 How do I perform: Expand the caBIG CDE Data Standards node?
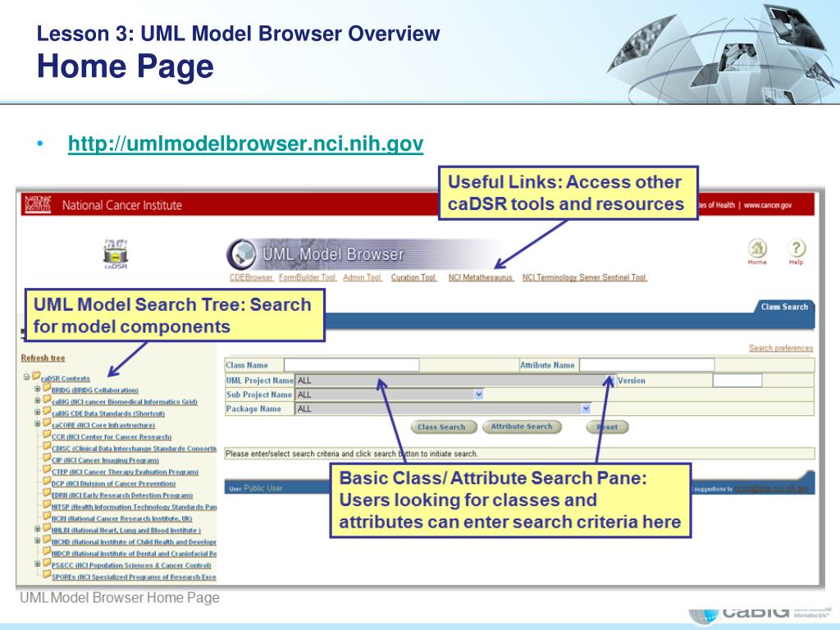(38, 412)
